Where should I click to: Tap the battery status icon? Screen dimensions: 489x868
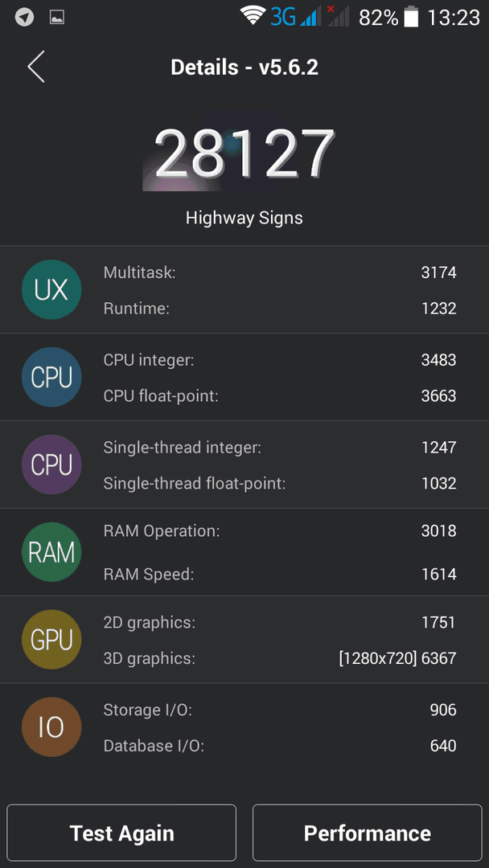[x=411, y=17]
